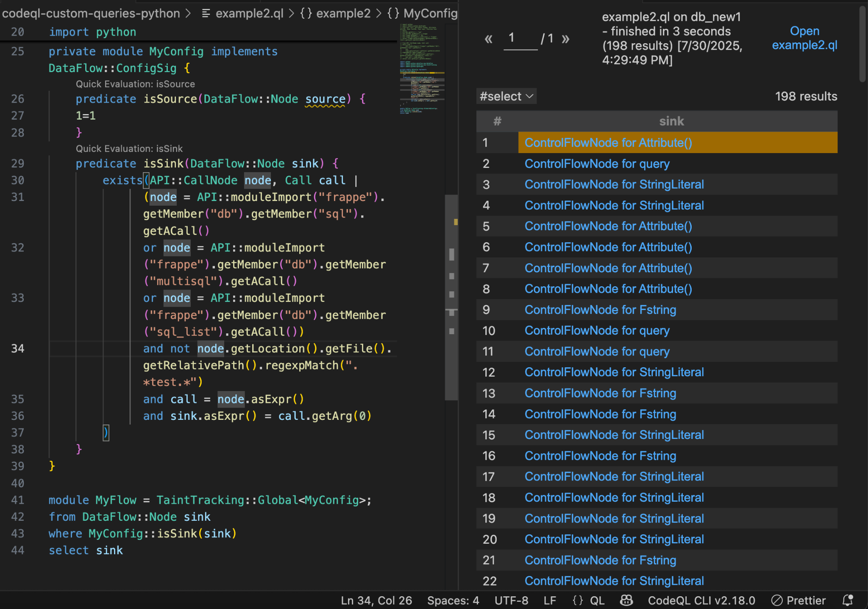Click the Copilot status bar icon
The width and height of the screenshot is (868, 609).
(x=626, y=600)
